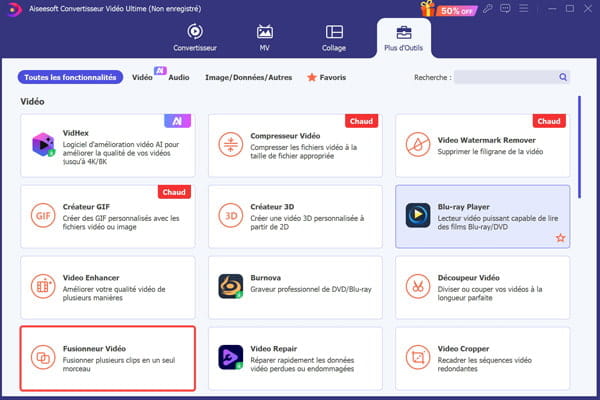Open the Video Repair icon
The image size is (600, 400).
(x=231, y=357)
